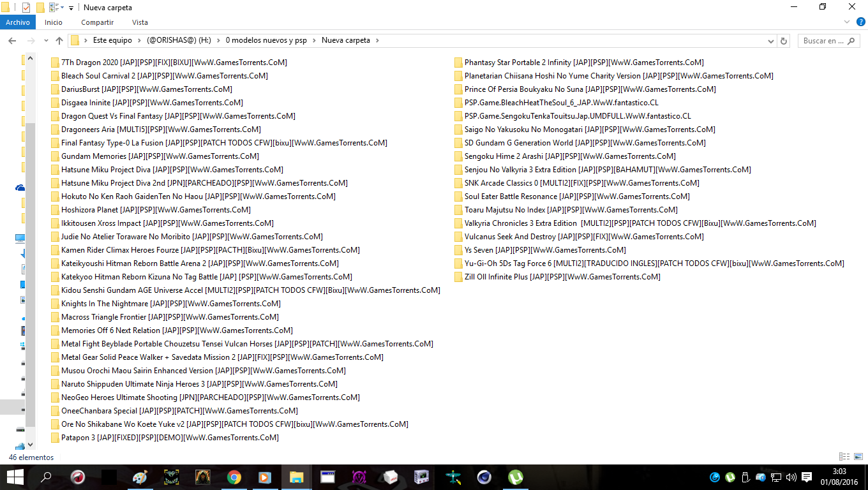Image resolution: width=868 pixels, height=490 pixels.
Task: Select folder icon of 'DariusBurst'
Action: (x=55, y=89)
